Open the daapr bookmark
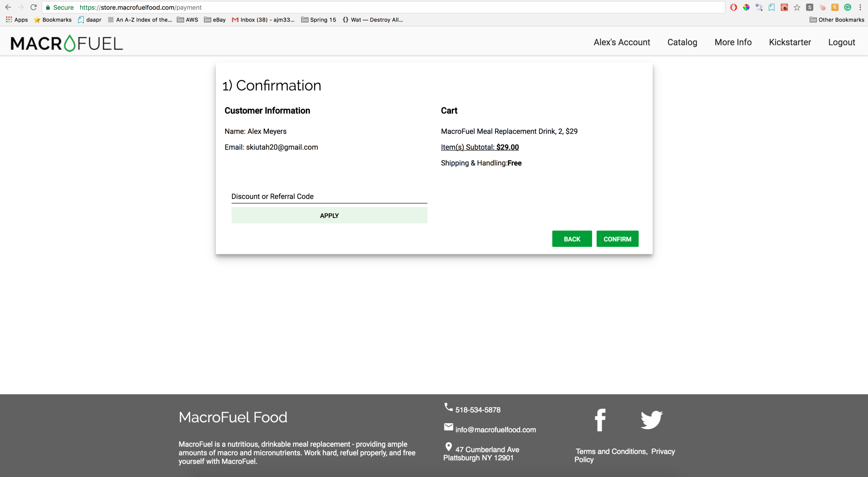The image size is (868, 477). [90, 20]
